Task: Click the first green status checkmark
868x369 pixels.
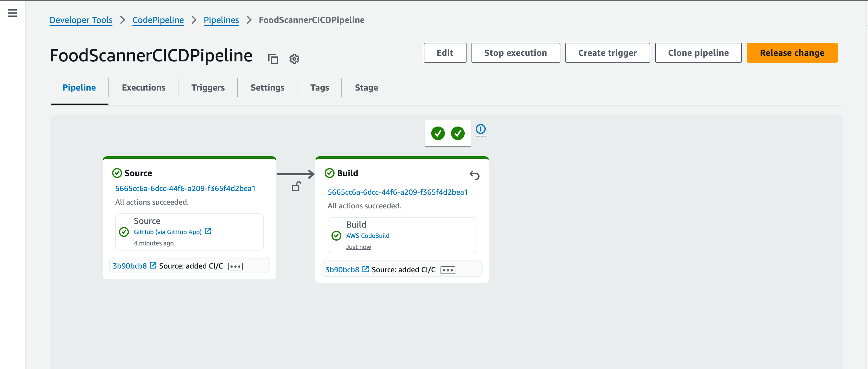Action: (438, 133)
